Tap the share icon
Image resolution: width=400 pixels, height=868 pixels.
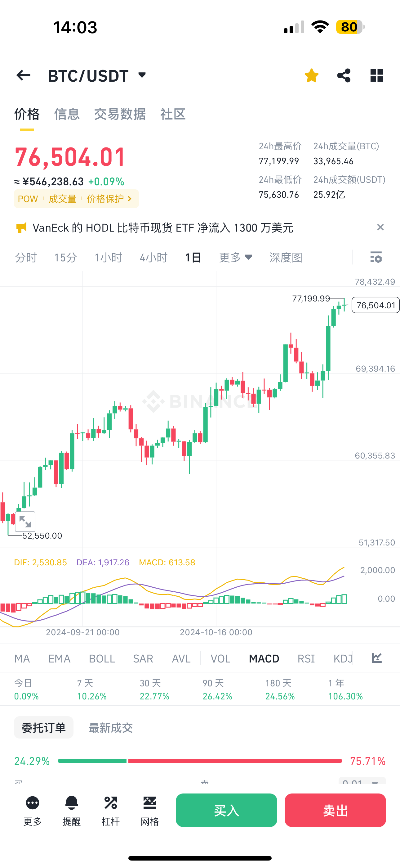[x=344, y=75]
